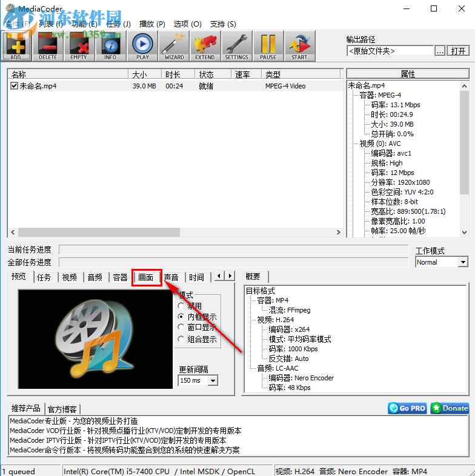Collapse the 视频: H.264 target format node
Screen dimensions: 475x476
[275, 320]
